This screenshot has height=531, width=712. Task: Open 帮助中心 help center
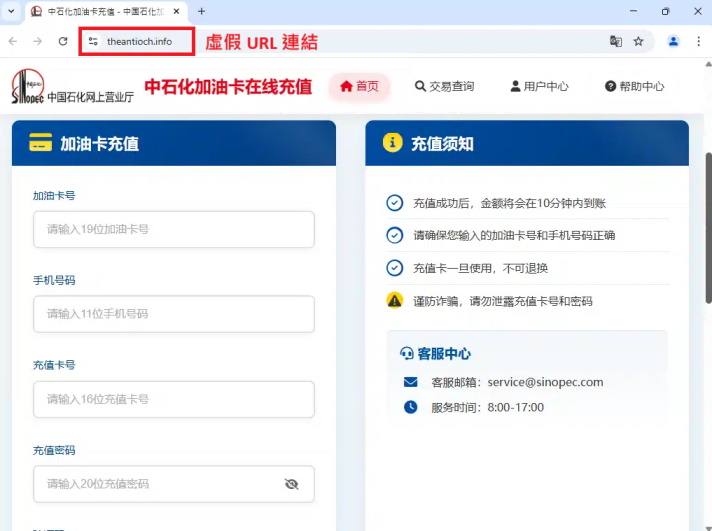pyautogui.click(x=634, y=86)
